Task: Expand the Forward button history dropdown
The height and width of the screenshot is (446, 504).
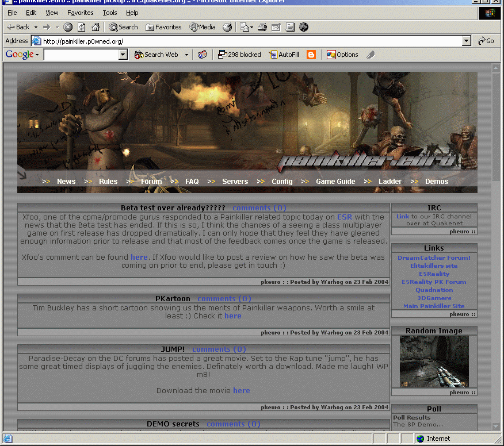Action: pos(57,27)
